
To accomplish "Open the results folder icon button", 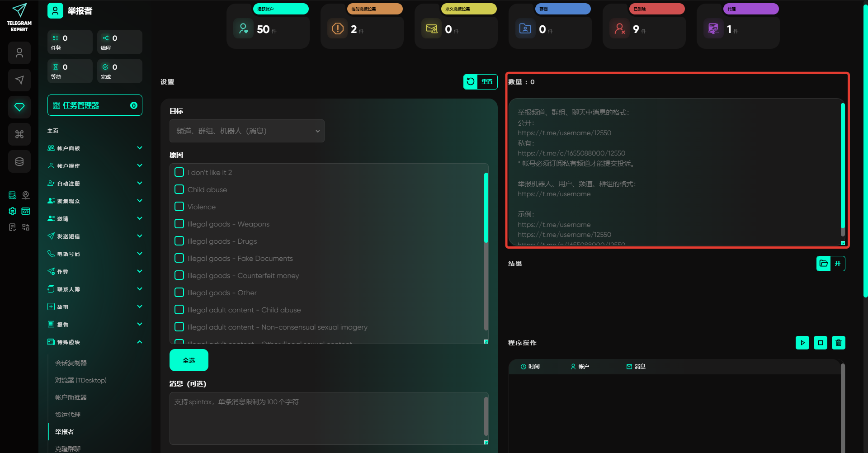I will click(x=824, y=264).
